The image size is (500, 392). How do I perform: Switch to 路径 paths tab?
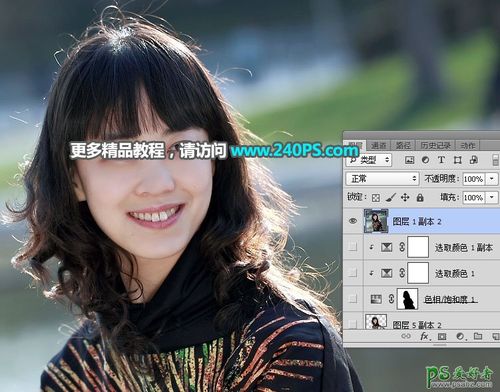tap(403, 145)
